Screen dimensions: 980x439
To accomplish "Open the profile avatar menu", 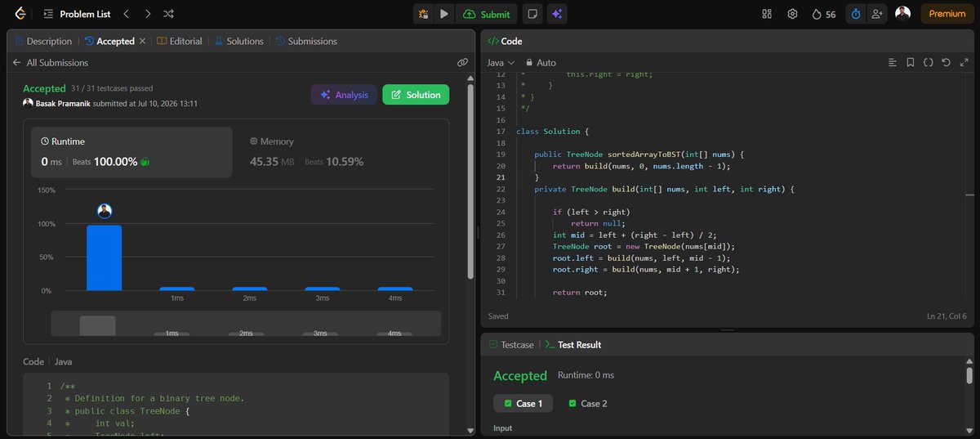I will (x=902, y=13).
